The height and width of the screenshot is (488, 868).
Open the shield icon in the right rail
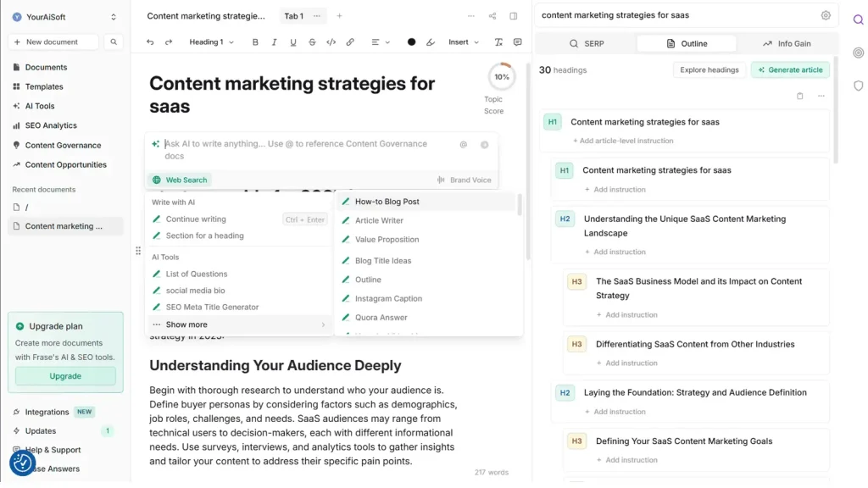coord(858,86)
